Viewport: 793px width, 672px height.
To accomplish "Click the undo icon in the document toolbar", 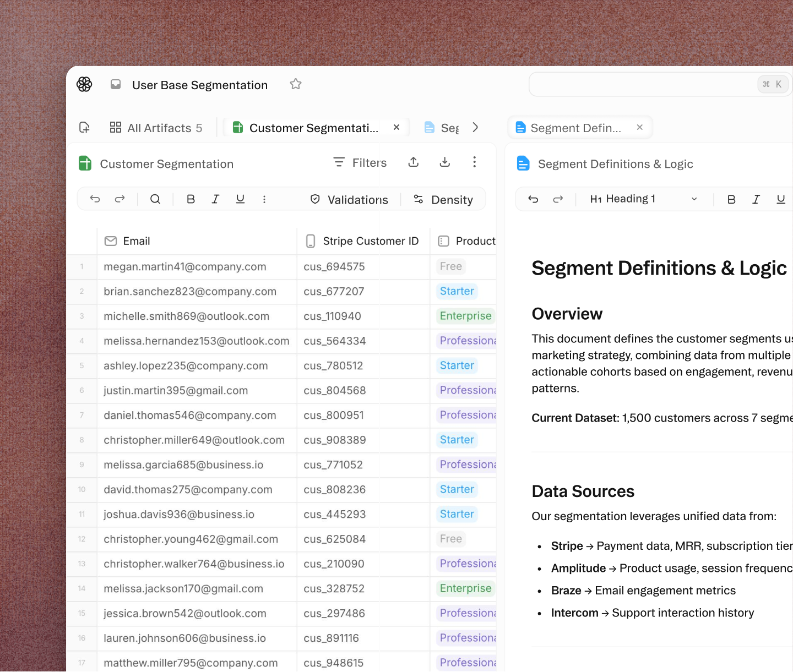I will click(533, 199).
